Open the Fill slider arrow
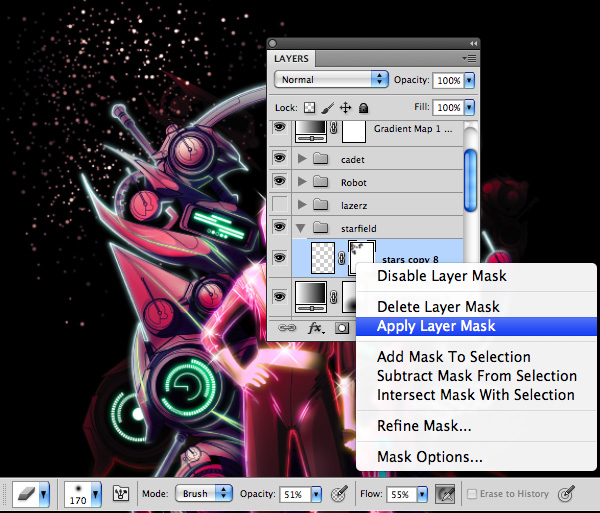 point(470,107)
